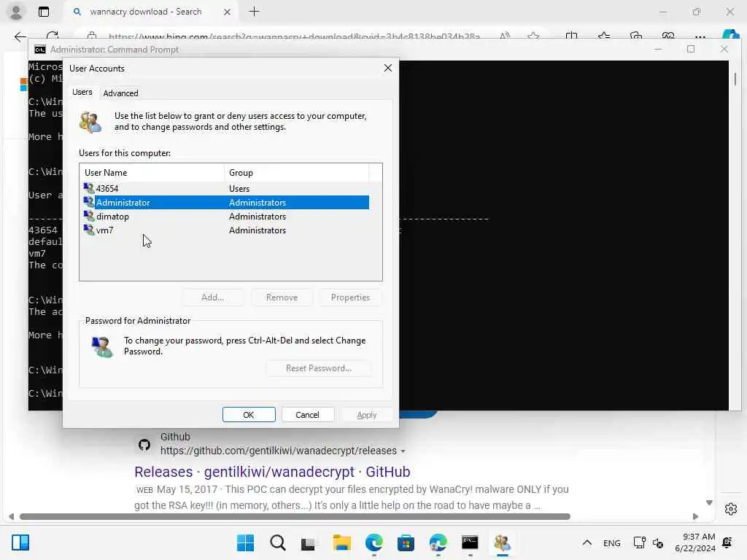Open Widgets button on taskbar
Viewport: 747px width, 560px height.
(20, 542)
